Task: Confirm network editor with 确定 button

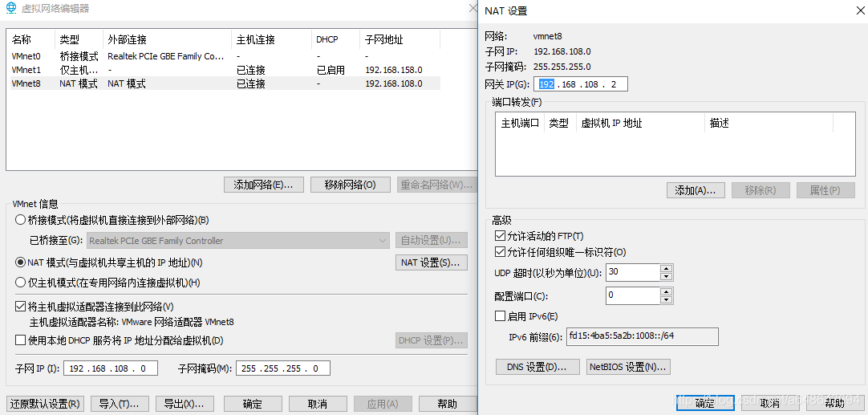Action: (253, 404)
